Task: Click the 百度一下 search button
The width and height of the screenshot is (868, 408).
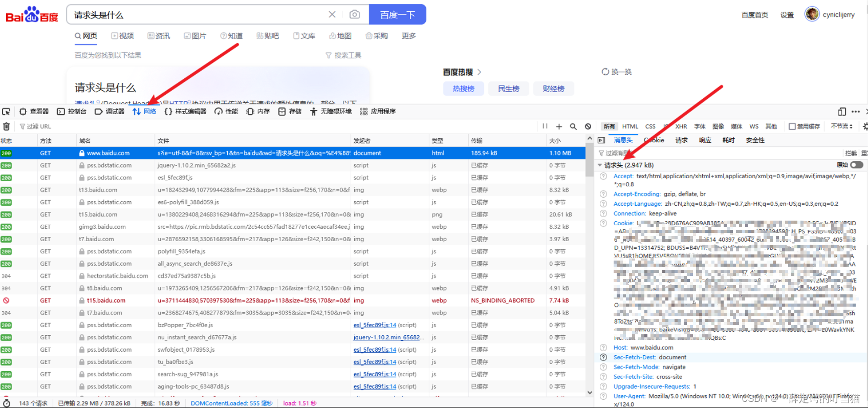Action: point(398,15)
